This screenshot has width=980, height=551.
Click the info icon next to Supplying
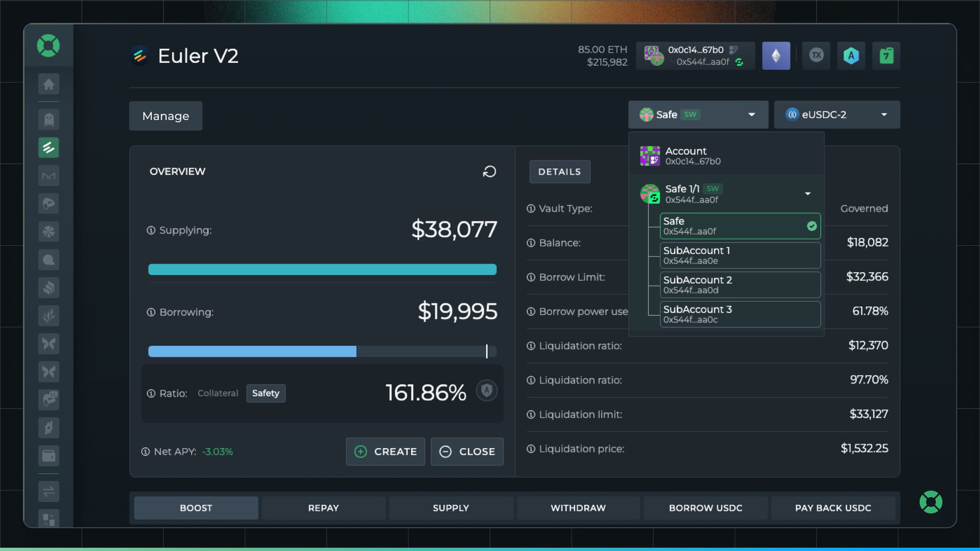[x=151, y=230]
